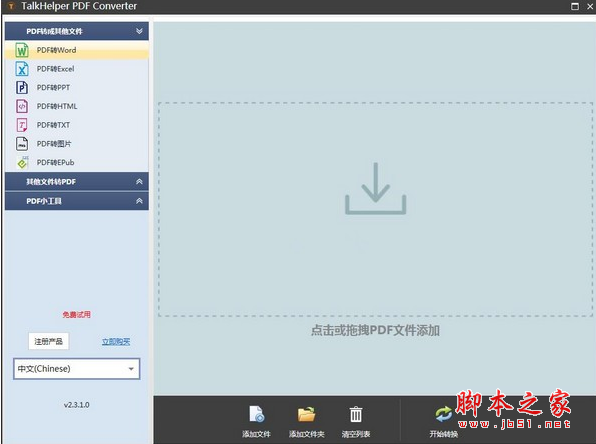
Task: Close the TalkHelper PDF Converter window
Action: click(590, 6)
